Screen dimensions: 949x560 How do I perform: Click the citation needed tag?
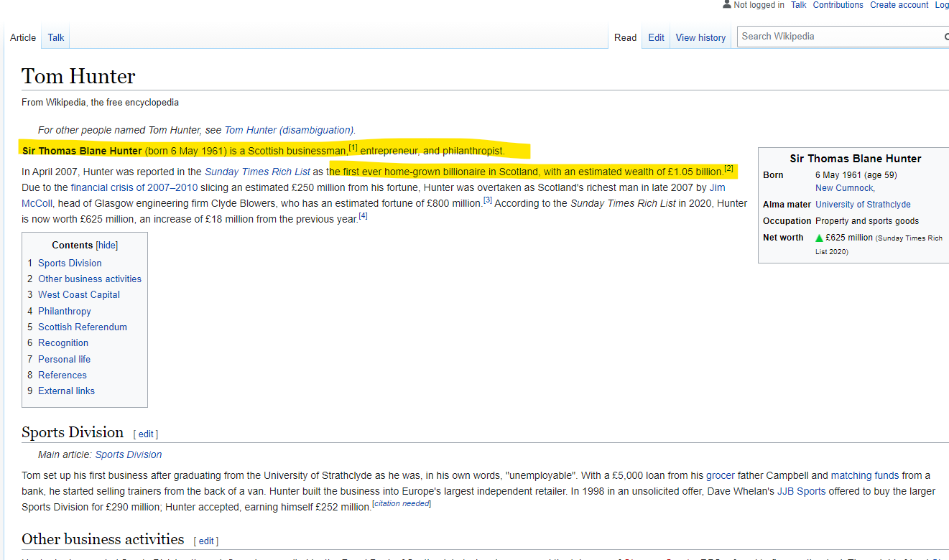402,504
